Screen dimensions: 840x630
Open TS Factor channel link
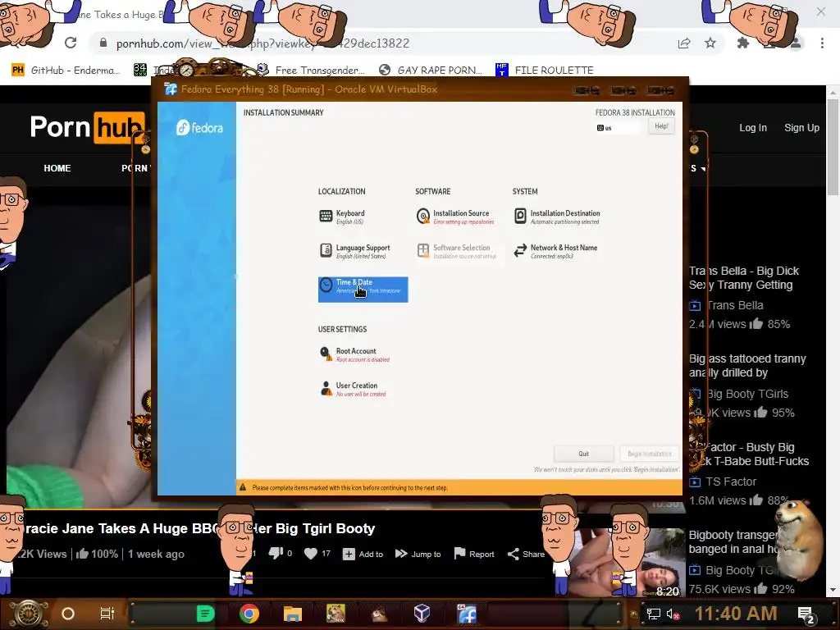[x=730, y=482]
